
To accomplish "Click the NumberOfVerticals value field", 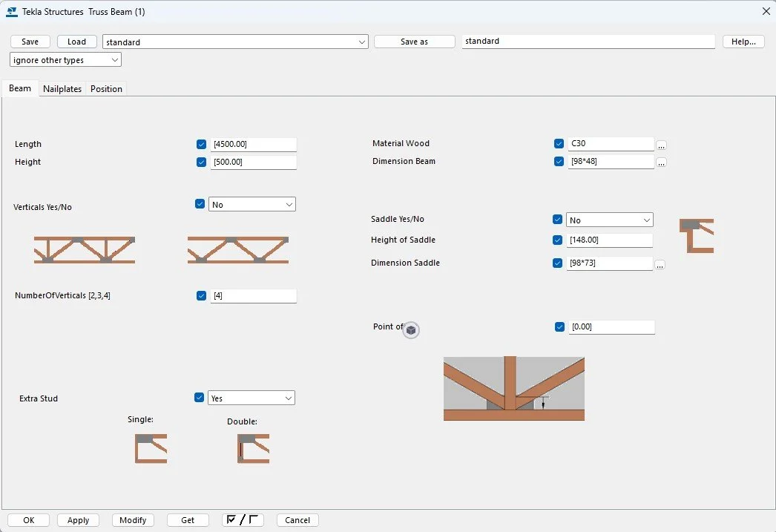I will [254, 295].
